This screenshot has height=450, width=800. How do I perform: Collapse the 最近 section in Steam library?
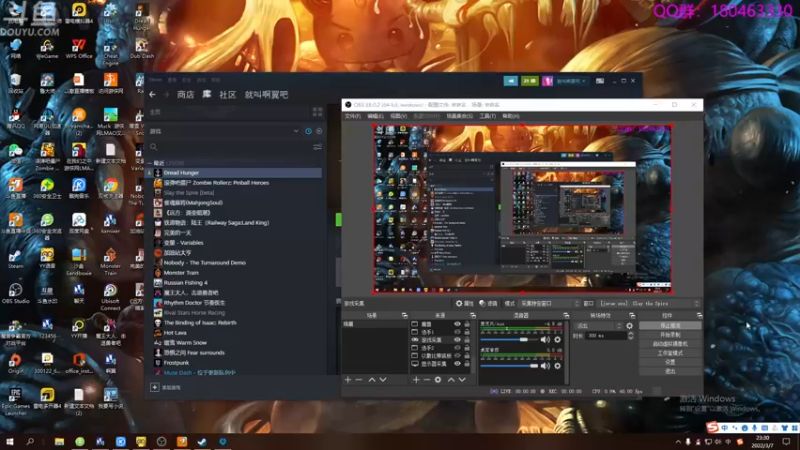[x=149, y=163]
